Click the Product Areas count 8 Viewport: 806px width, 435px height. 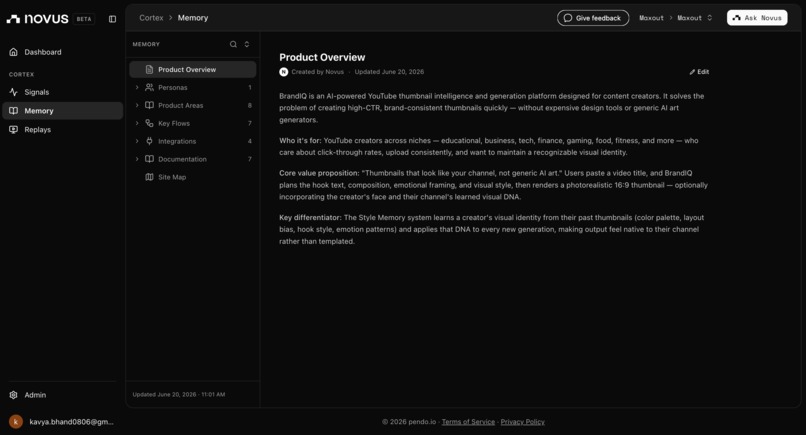(250, 105)
